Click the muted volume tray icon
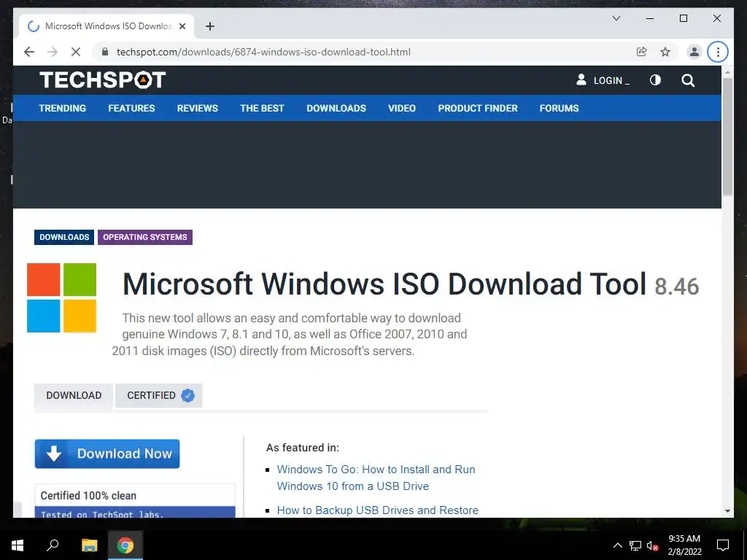This screenshot has height=560, width=747. [653, 545]
